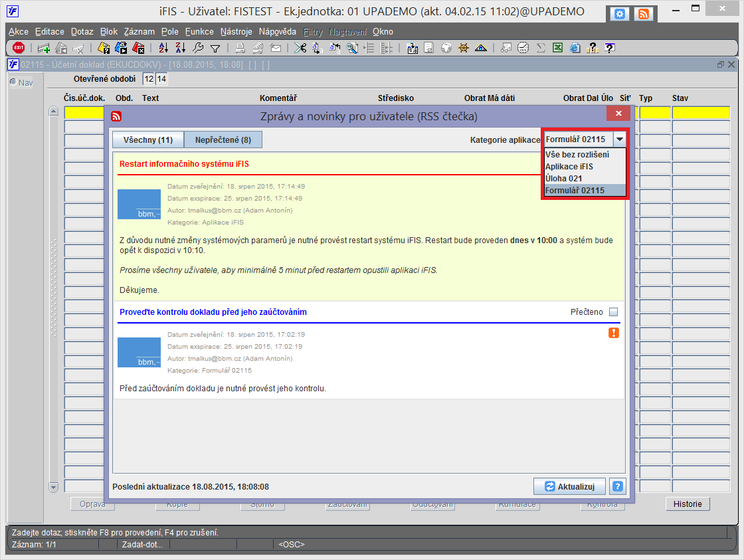Click the Historie button

point(688,504)
